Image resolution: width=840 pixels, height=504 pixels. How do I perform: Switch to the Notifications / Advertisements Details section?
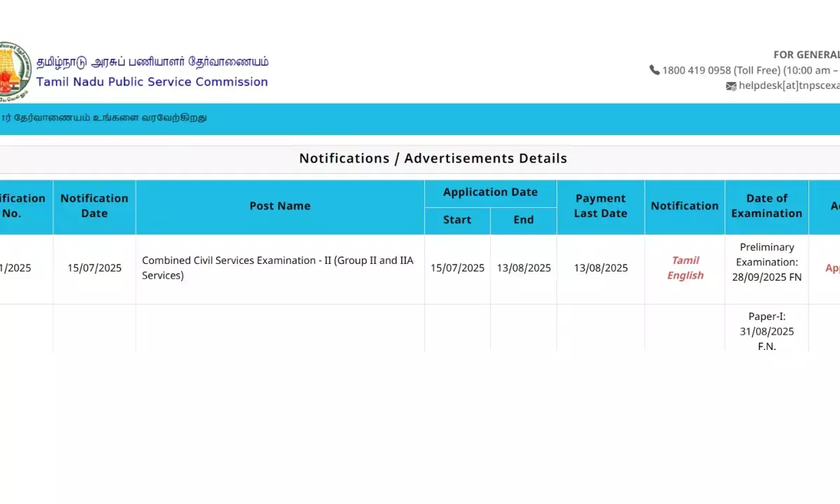point(433,158)
